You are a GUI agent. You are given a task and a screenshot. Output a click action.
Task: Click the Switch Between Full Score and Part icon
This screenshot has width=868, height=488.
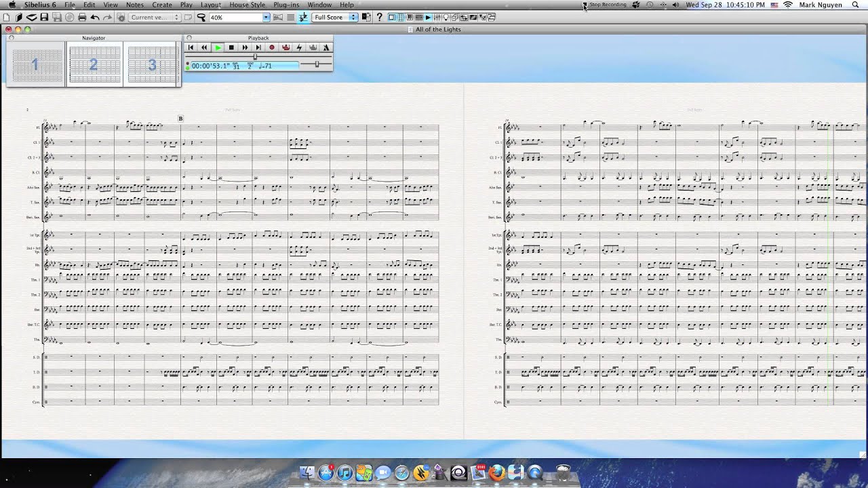coord(366,17)
